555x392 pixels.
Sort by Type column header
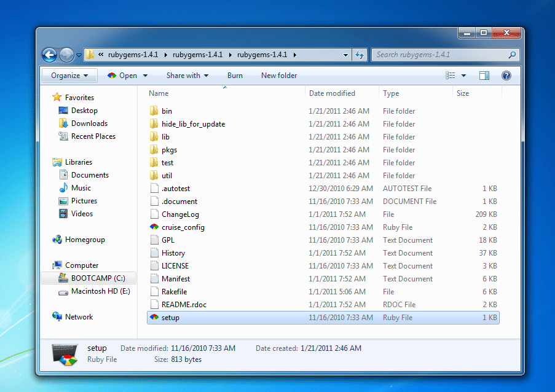[x=391, y=93]
